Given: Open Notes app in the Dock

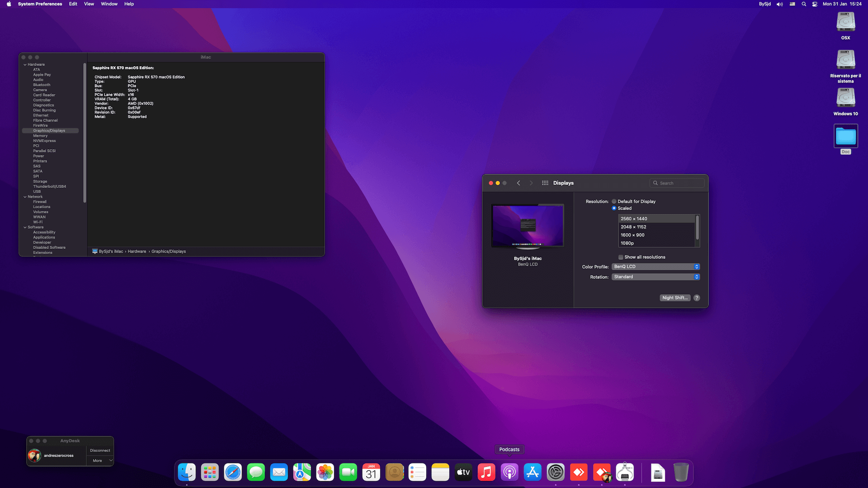Looking at the screenshot, I should click(440, 473).
